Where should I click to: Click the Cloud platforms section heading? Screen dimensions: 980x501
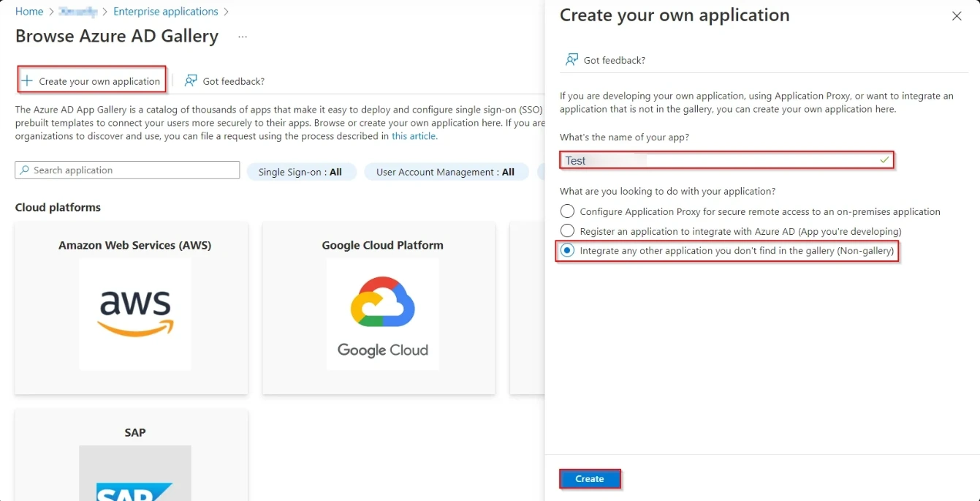click(58, 208)
